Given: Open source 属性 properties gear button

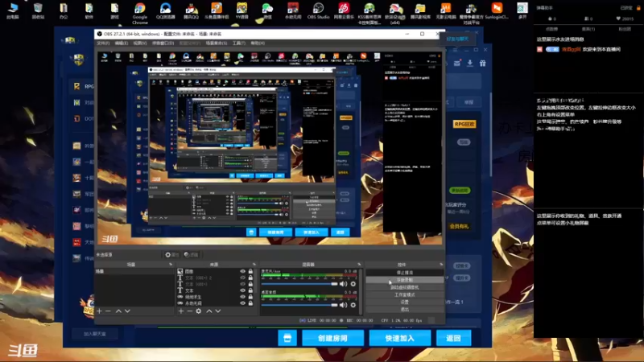Looking at the screenshot, I should [172, 255].
